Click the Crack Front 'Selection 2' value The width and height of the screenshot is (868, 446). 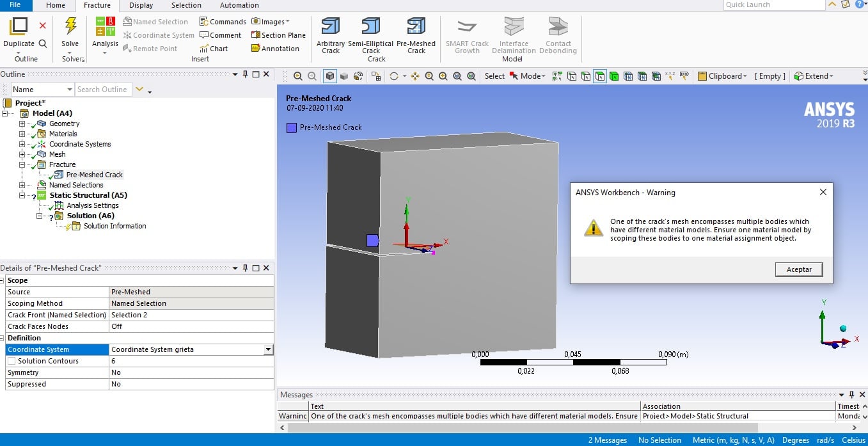(191, 315)
